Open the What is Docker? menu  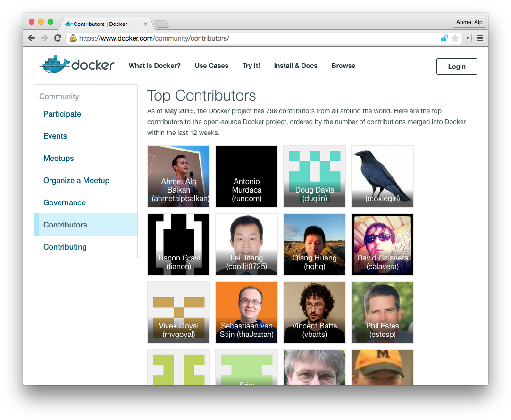point(154,66)
